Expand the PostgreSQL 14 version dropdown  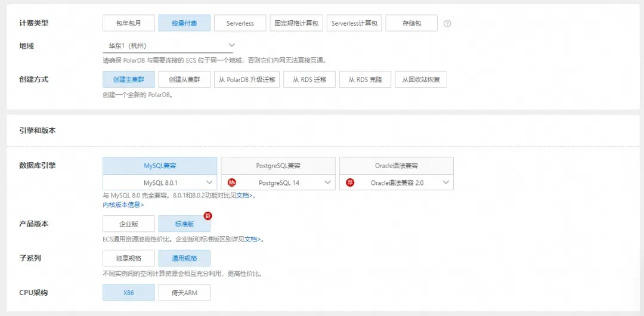[x=278, y=182]
